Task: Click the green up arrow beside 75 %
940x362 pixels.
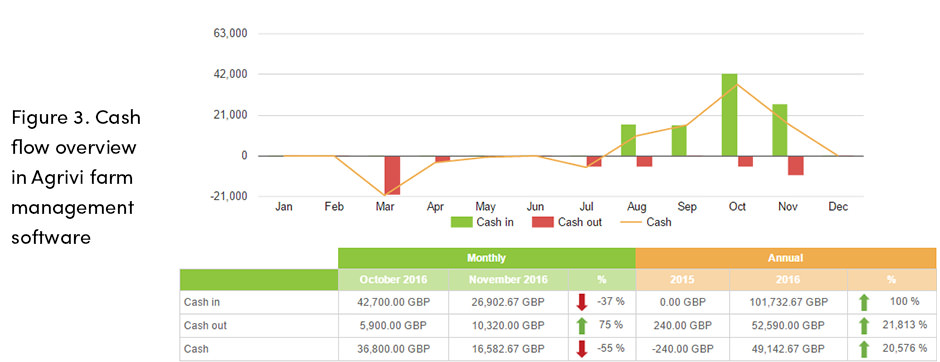Action: click(582, 325)
